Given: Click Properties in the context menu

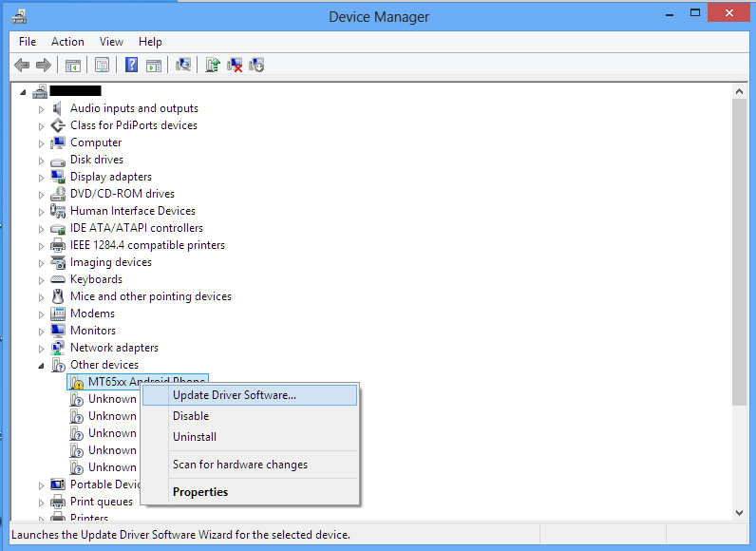Looking at the screenshot, I should pos(200,492).
